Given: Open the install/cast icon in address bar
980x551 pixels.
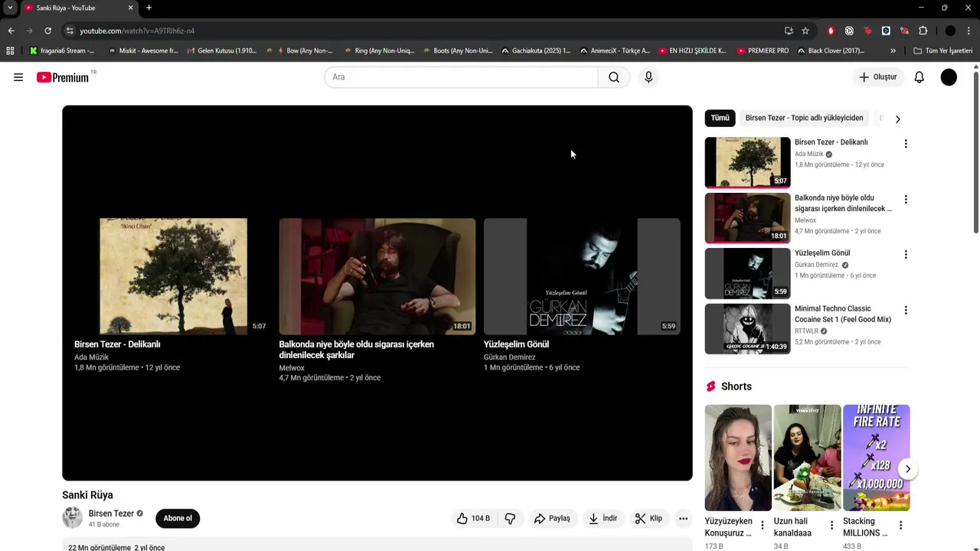Looking at the screenshot, I should click(x=789, y=31).
